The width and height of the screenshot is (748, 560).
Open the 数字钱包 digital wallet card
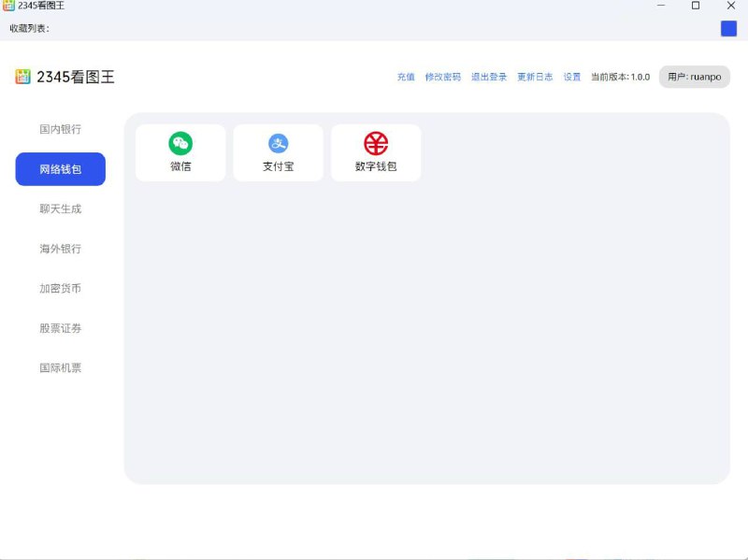[376, 152]
